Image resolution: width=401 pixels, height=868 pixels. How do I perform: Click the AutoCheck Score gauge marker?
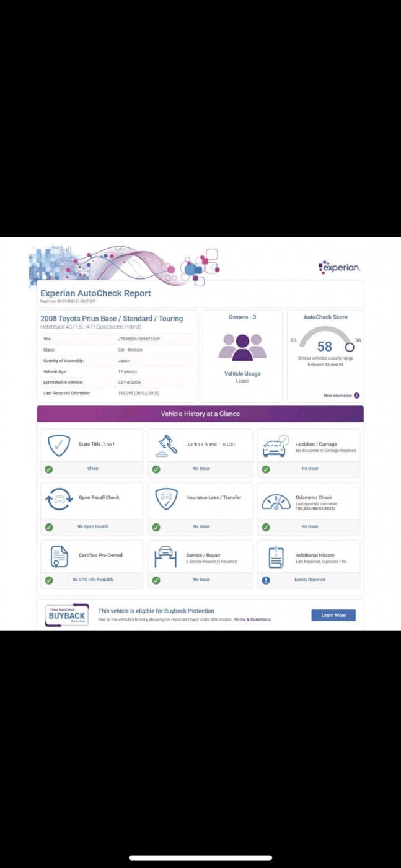click(x=350, y=347)
